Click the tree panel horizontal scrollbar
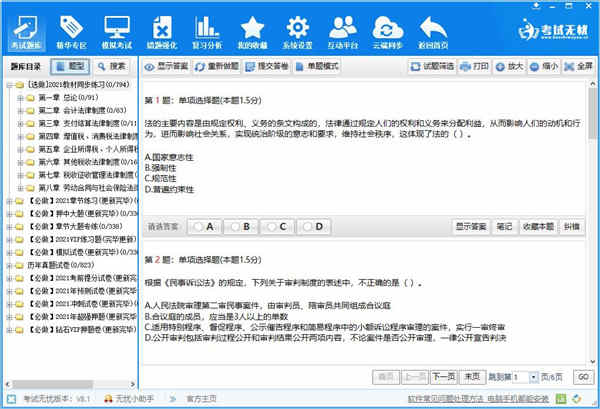 coord(53,384)
